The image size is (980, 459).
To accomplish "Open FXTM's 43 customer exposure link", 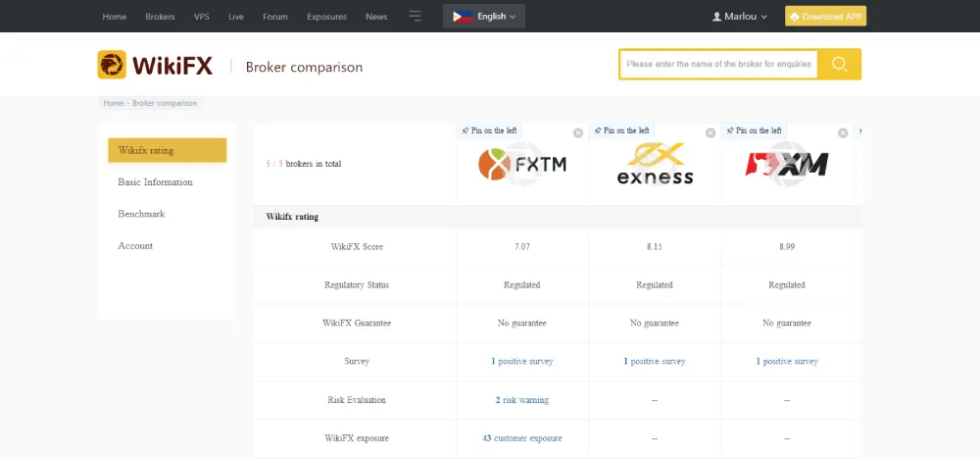I will pos(522,438).
